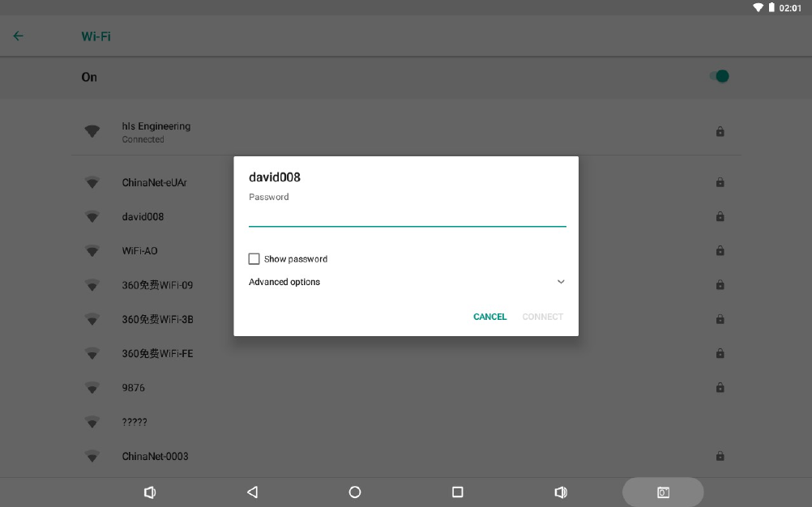The height and width of the screenshot is (507, 812).
Task: Select the 360免费WiFi-FE network
Action: point(406,353)
